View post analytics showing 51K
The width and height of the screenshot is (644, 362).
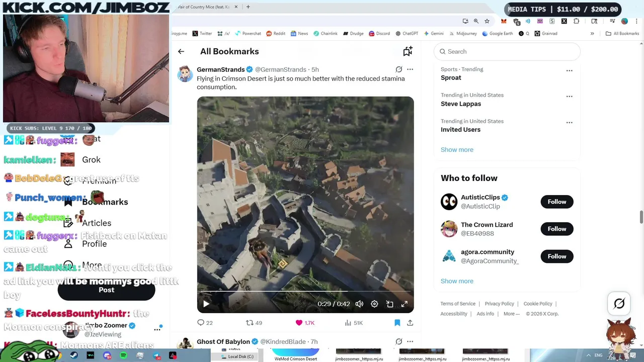[353, 323]
